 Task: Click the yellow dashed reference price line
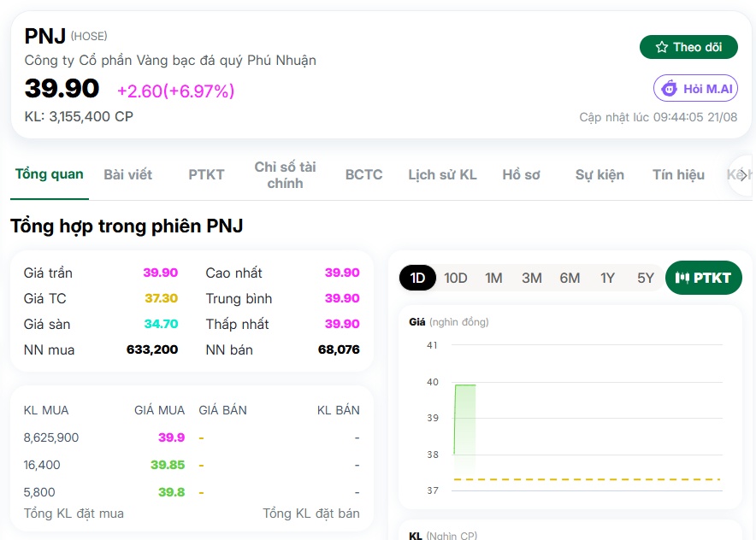click(587, 479)
